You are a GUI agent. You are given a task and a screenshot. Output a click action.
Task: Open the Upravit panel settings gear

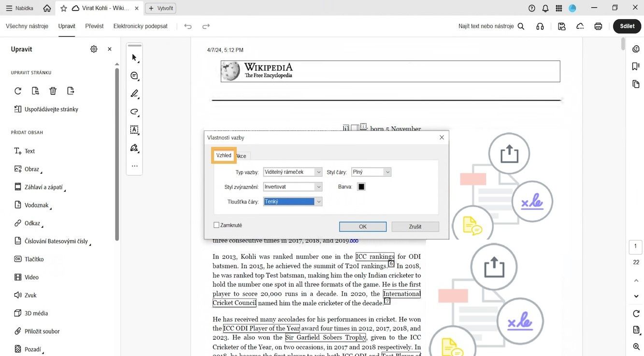pos(94,49)
